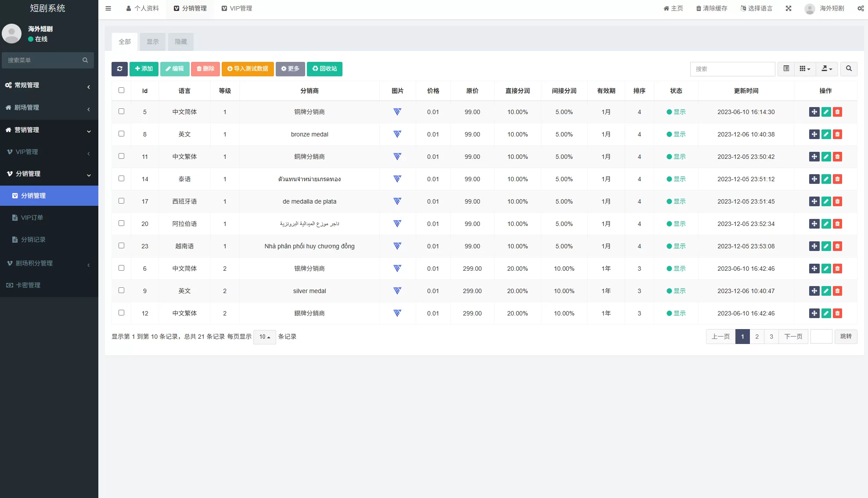Click the refresh table icon button
This screenshot has width=868, height=498.
(119, 69)
